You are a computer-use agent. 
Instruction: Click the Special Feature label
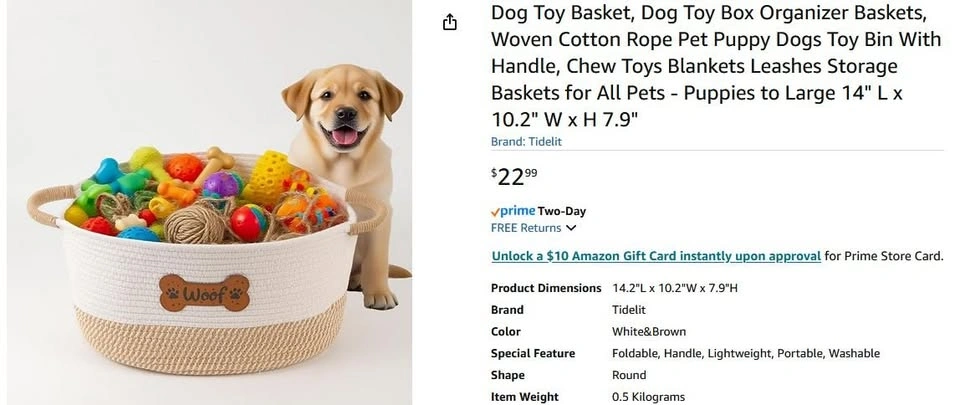pos(533,354)
